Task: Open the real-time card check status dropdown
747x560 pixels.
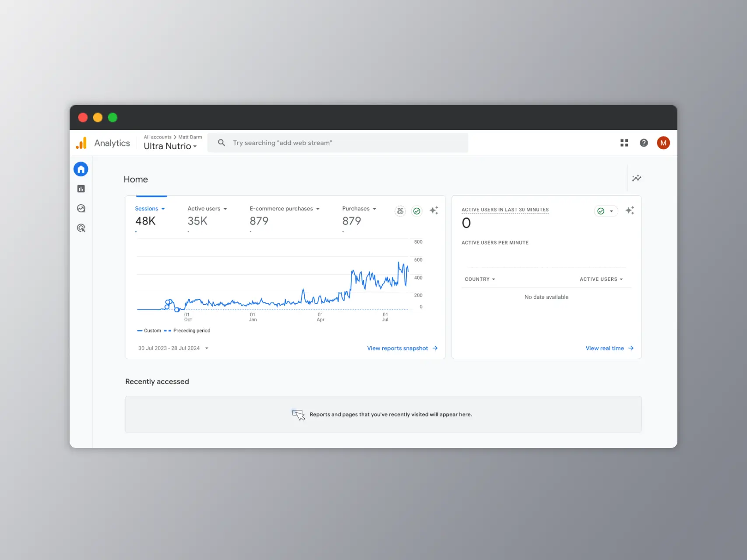Action: pos(606,211)
